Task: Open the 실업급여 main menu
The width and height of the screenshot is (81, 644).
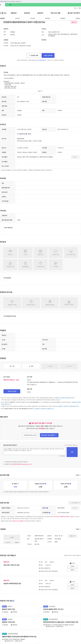Action: 40,13
